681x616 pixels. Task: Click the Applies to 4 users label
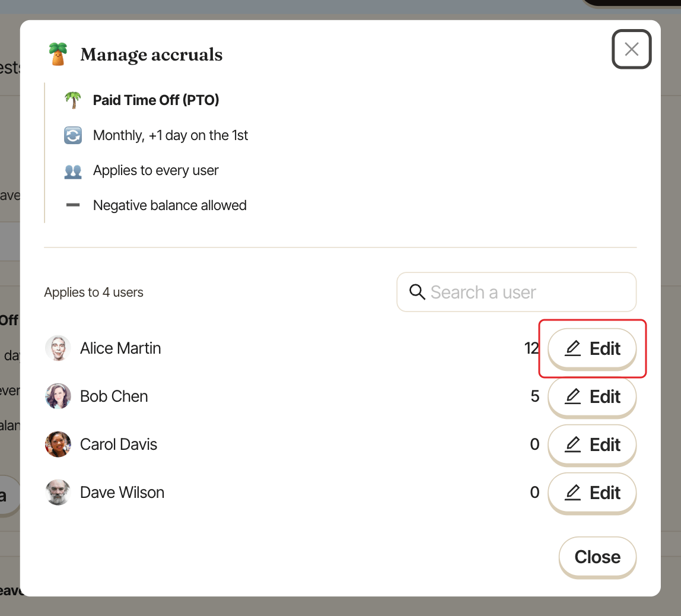(94, 293)
